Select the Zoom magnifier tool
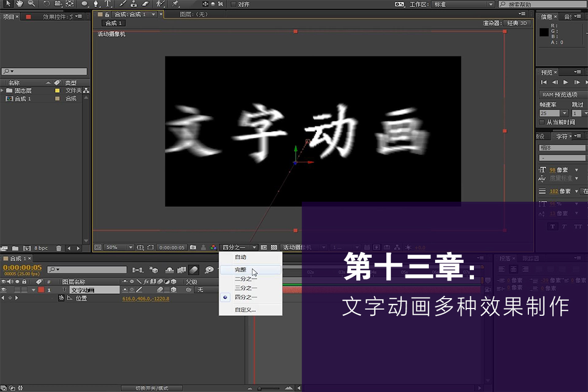Screen dimensions: 588x392 32,4
